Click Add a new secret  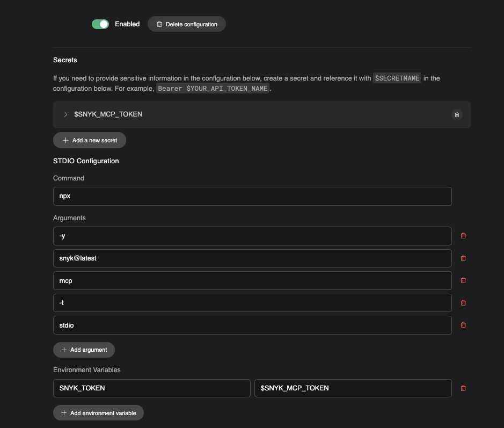[x=89, y=140]
